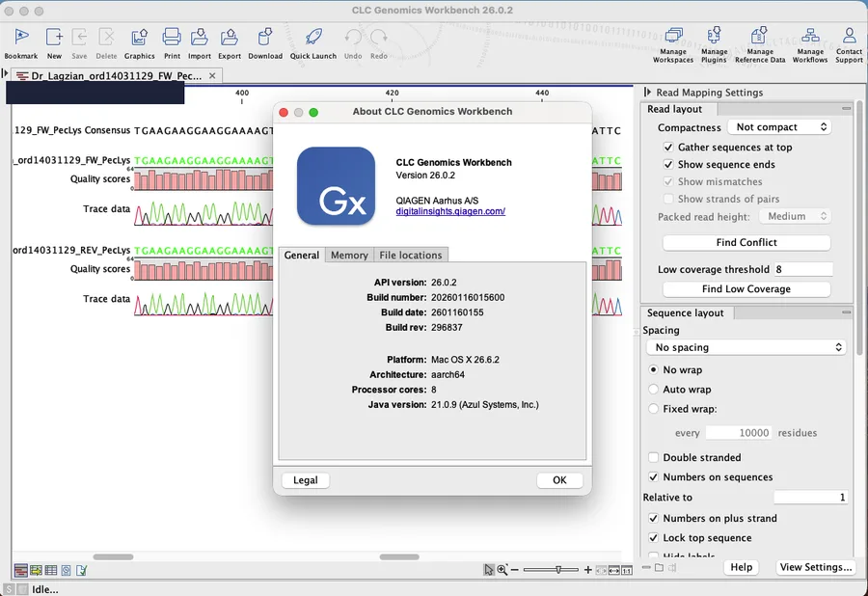This screenshot has width=868, height=596.
Task: Switch to the General tab
Action: (302, 256)
